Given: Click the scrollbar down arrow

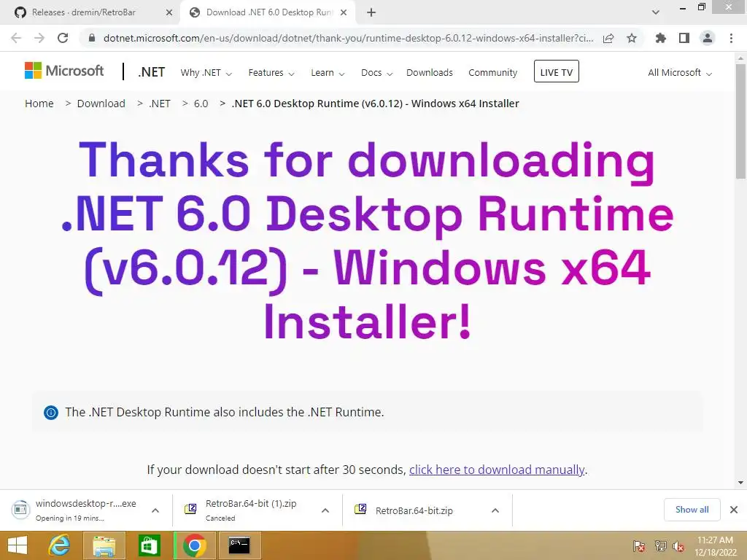Looking at the screenshot, I should (x=740, y=483).
